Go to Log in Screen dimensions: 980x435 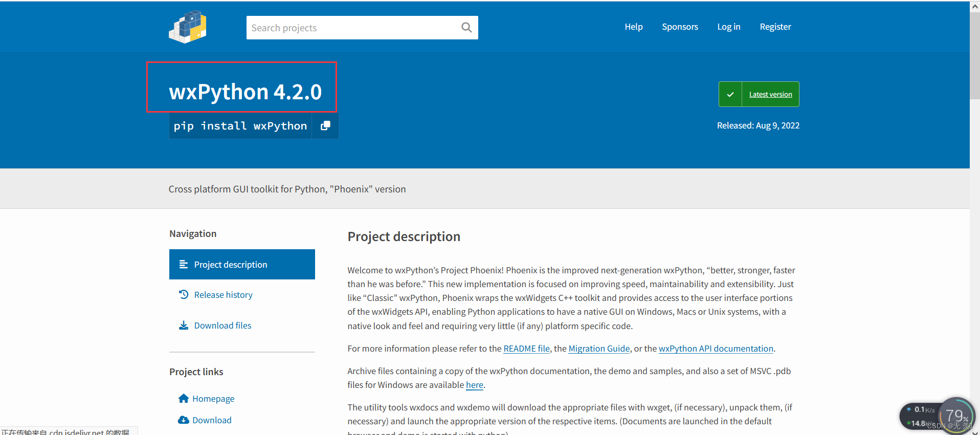coord(729,27)
